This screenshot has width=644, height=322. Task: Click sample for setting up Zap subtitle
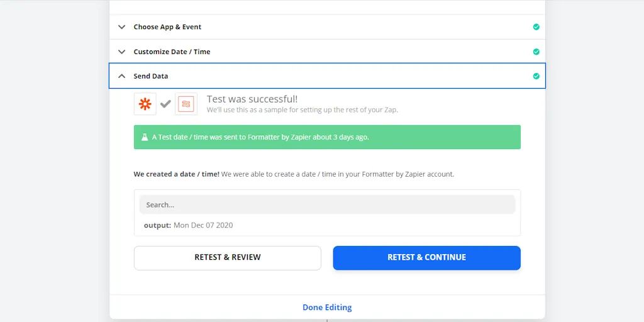(x=303, y=110)
